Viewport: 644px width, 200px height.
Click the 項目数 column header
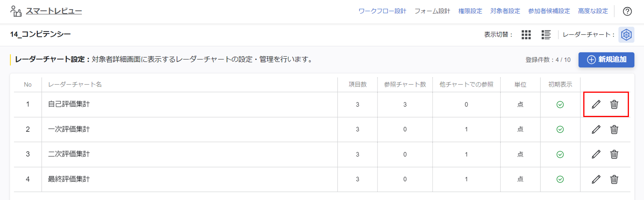point(358,85)
